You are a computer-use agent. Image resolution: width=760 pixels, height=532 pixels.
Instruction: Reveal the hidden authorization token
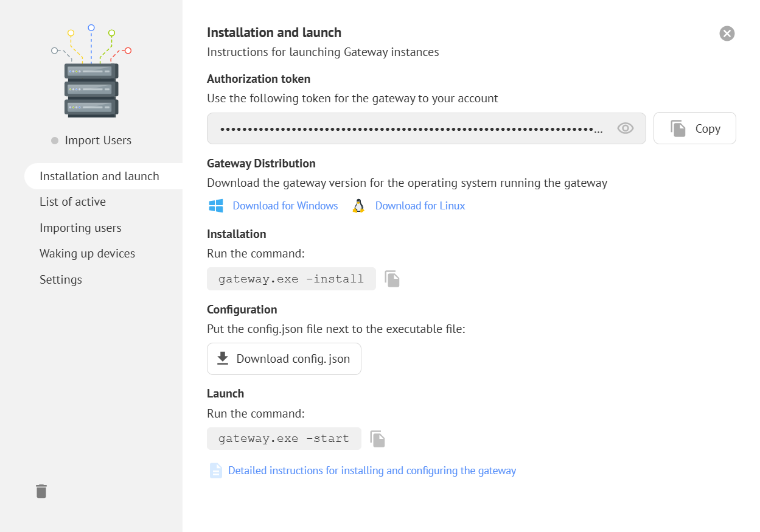(x=626, y=128)
